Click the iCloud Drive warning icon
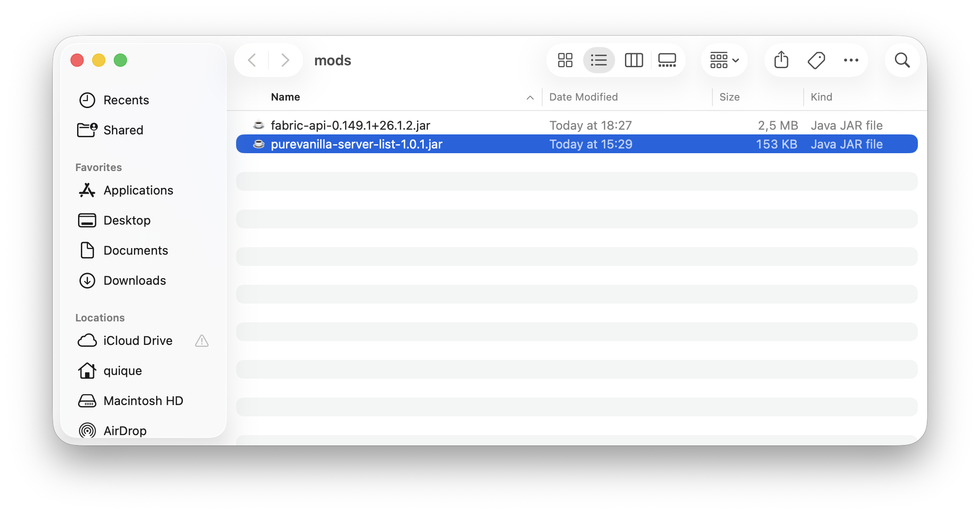 click(x=202, y=341)
